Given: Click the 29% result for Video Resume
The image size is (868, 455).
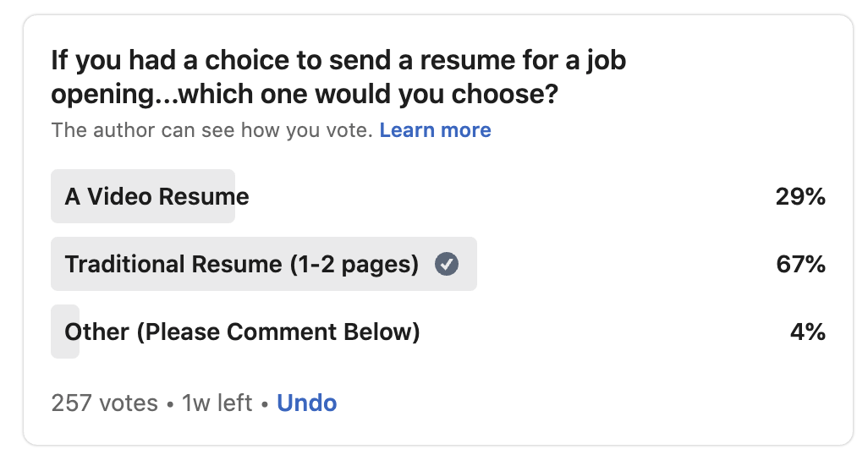Looking at the screenshot, I should (x=799, y=197).
